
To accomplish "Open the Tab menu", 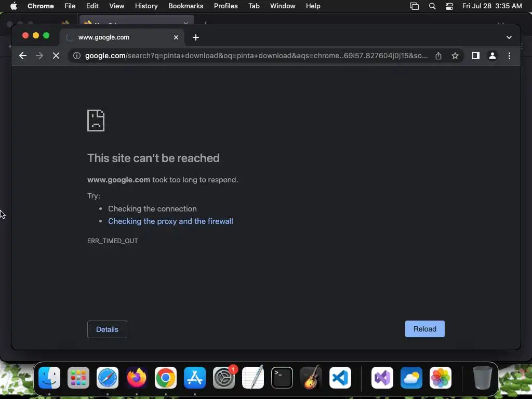I will tap(254, 6).
